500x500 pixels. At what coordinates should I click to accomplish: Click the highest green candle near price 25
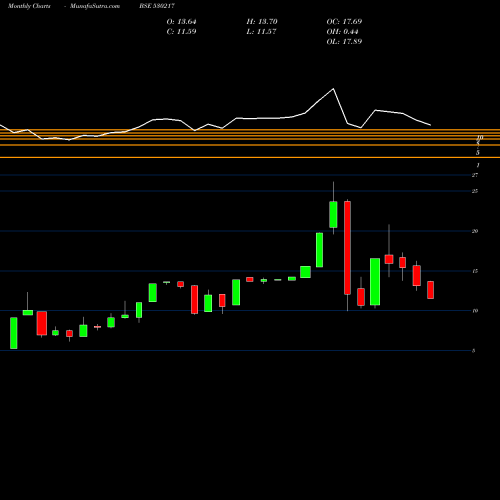coord(333,215)
